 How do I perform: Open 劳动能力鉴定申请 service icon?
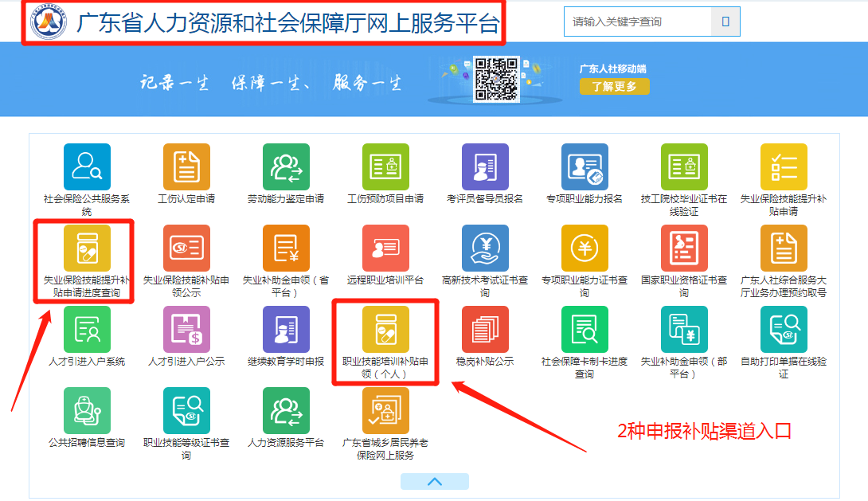tap(286, 167)
